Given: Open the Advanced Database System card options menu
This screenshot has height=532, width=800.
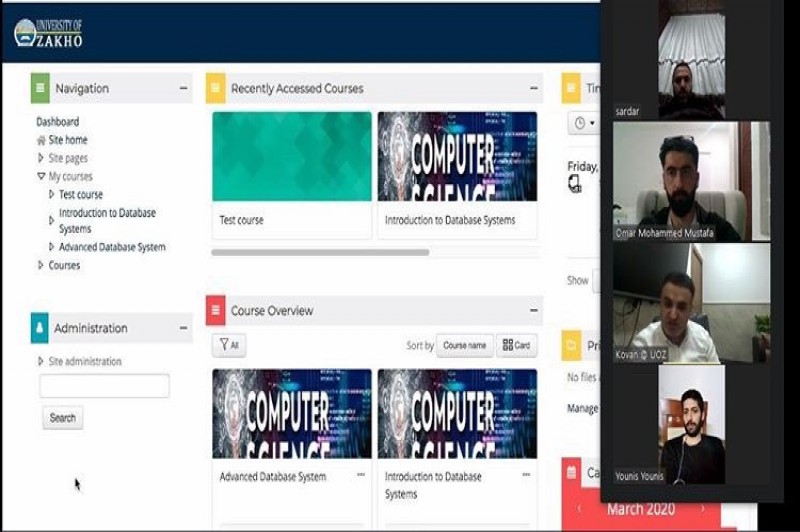Looking at the screenshot, I should 361,475.
